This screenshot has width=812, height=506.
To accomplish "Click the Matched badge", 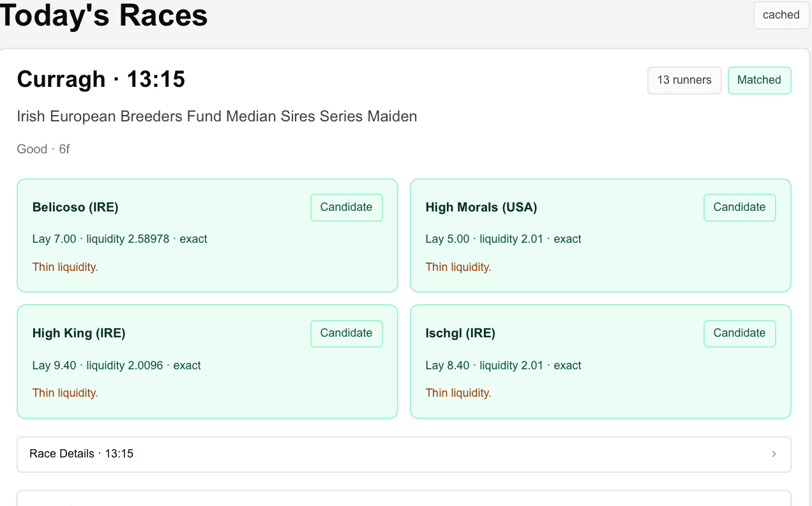I will pos(759,80).
